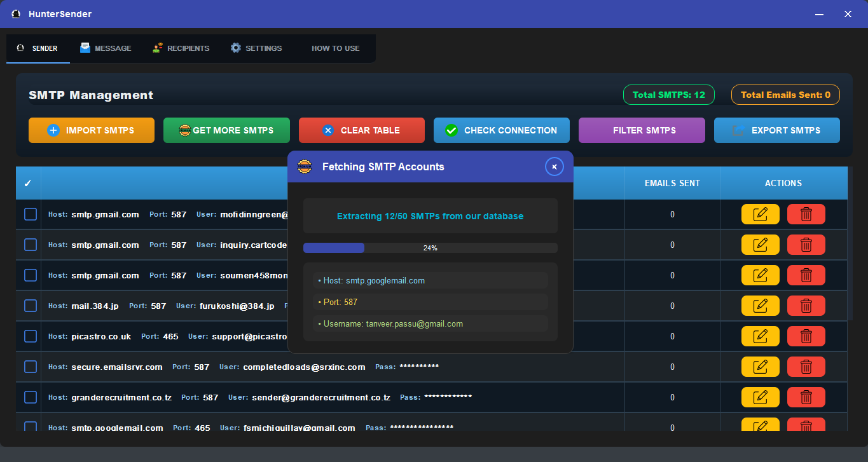Check the box for mail.384.jp row
This screenshot has width=868, height=462.
31,306
